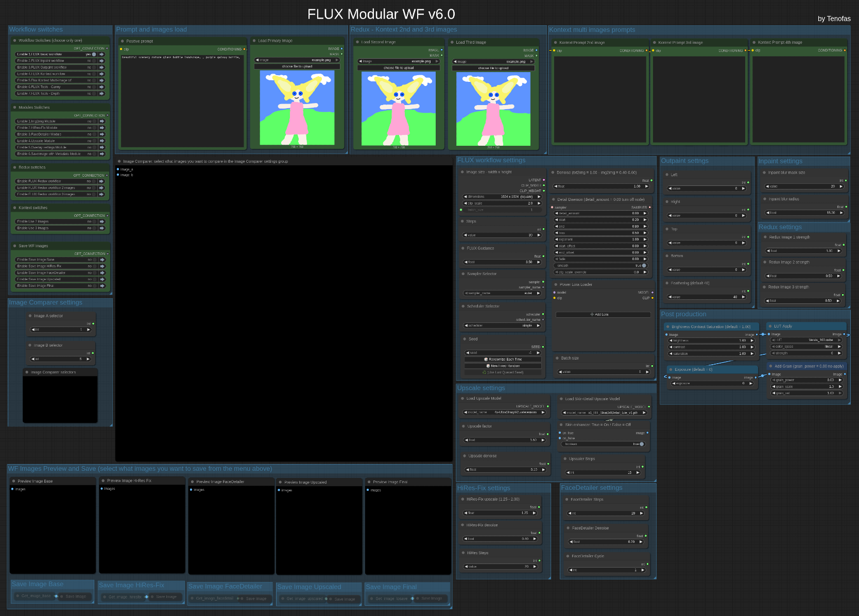Select the Workflow switches group title
This screenshot has height=616, width=859.
(36, 29)
